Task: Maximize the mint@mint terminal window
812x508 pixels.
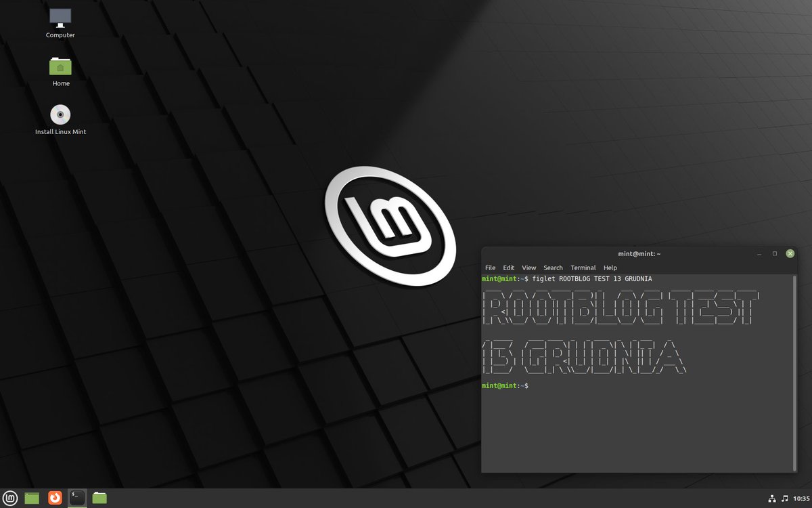Action: 775,253
